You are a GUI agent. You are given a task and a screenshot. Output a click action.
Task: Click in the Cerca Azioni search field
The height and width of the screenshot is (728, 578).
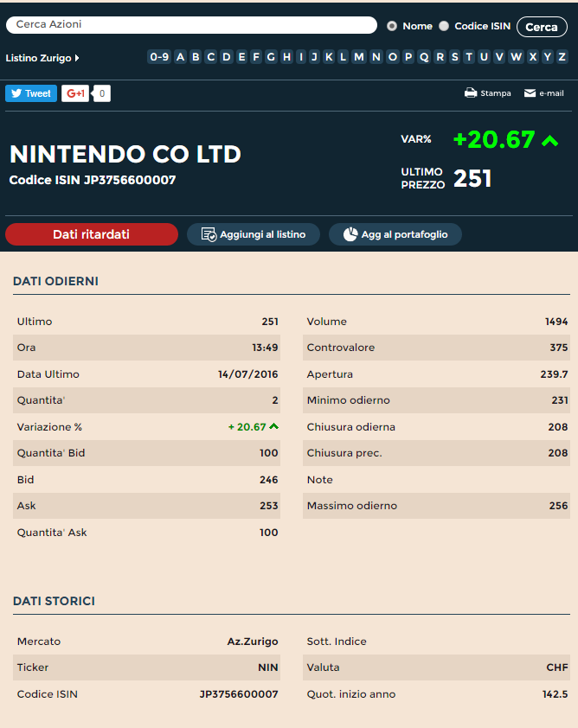(x=190, y=25)
